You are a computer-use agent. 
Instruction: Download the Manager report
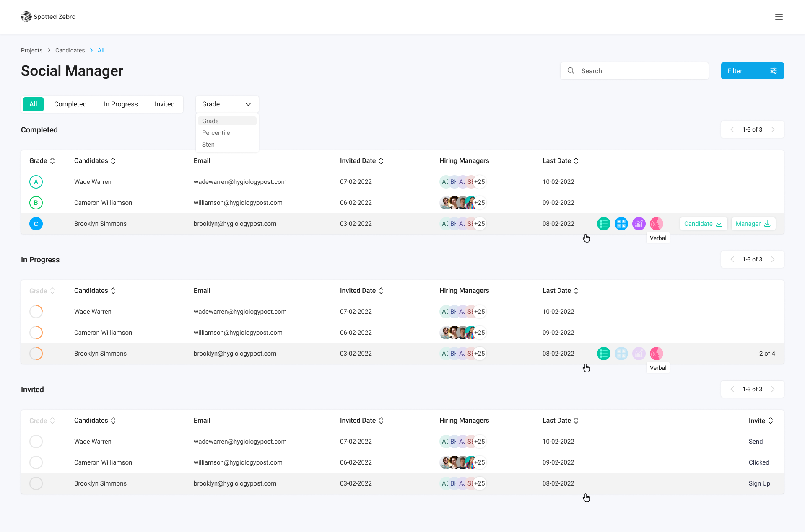753,224
